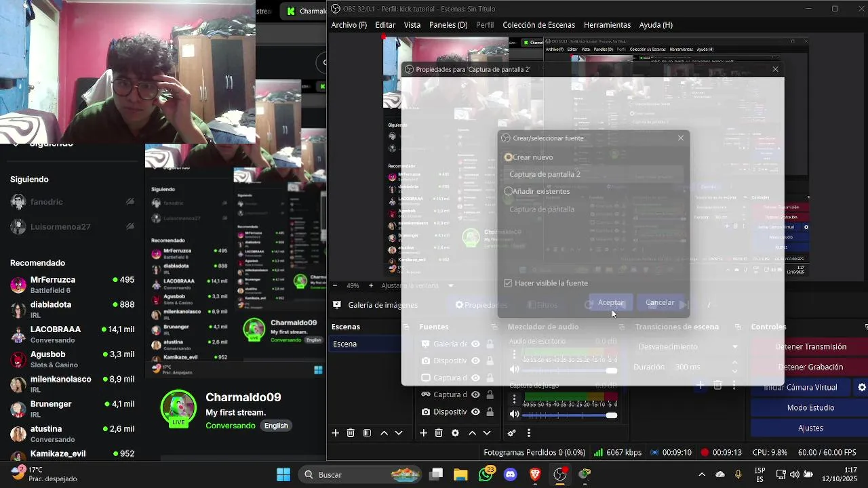Image resolution: width=868 pixels, height=488 pixels.
Task: Open the Colección de Escenas menu
Action: point(538,25)
